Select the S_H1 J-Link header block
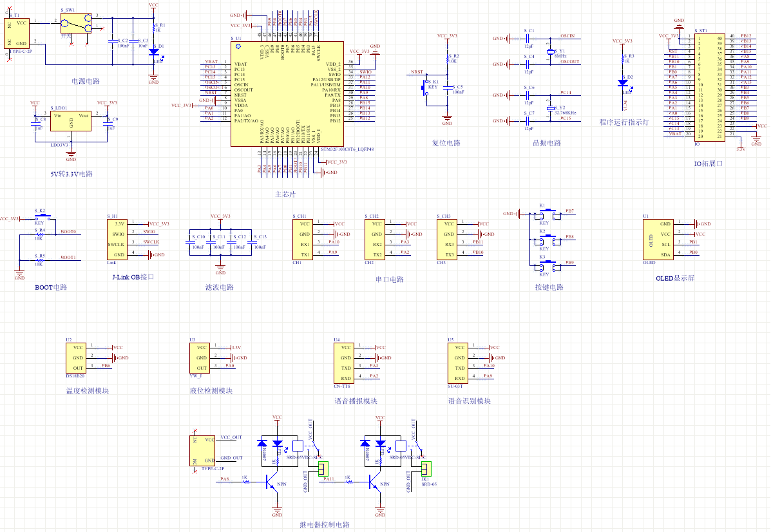 point(117,240)
